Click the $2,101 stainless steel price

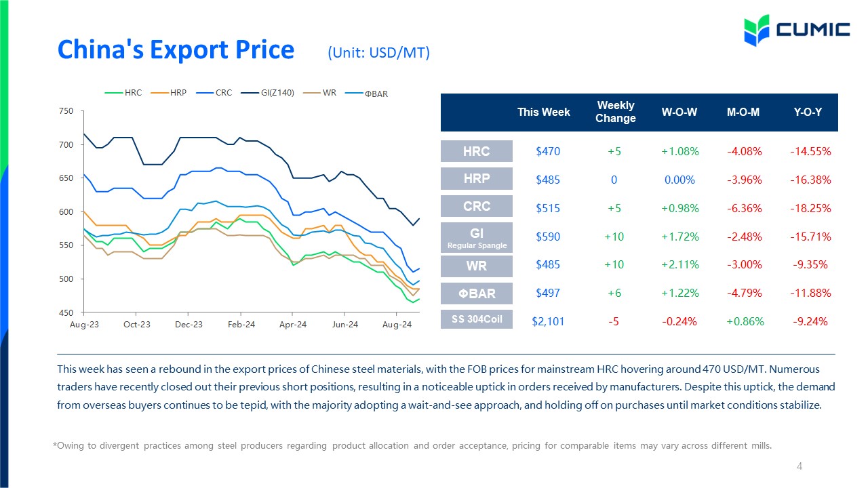click(x=548, y=321)
